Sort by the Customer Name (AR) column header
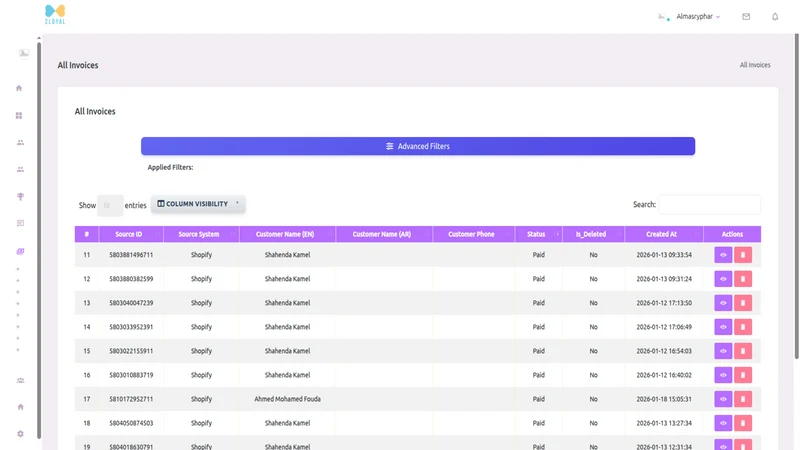Viewport: 800px width, 450px height. pyautogui.click(x=384, y=234)
